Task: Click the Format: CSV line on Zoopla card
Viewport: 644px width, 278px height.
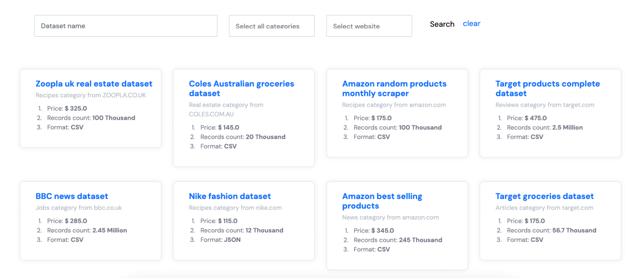Action: [x=65, y=127]
